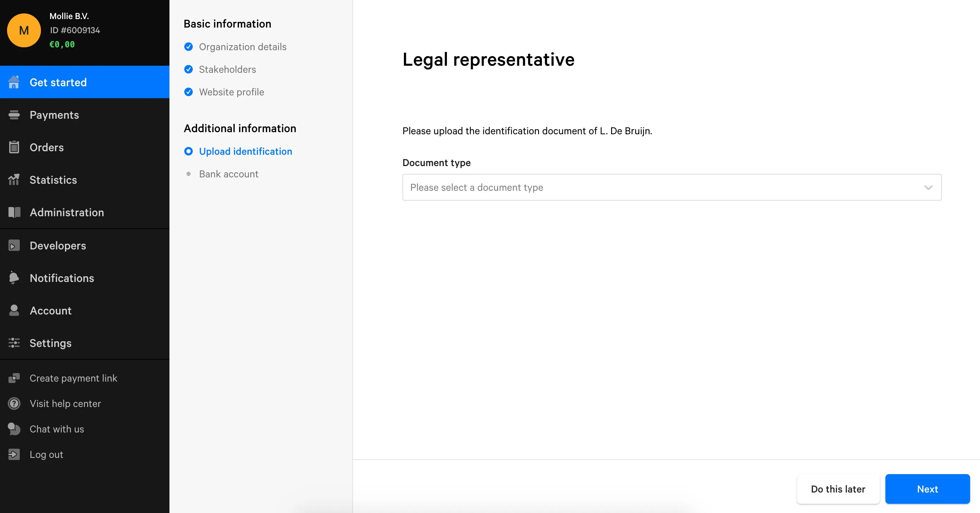Click the checkmark beside Website profile

point(188,92)
